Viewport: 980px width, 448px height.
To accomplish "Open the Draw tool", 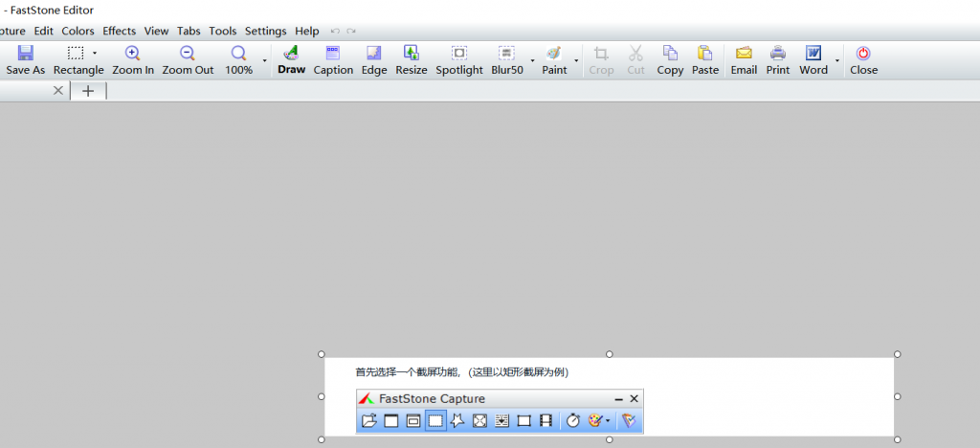I will click(291, 60).
